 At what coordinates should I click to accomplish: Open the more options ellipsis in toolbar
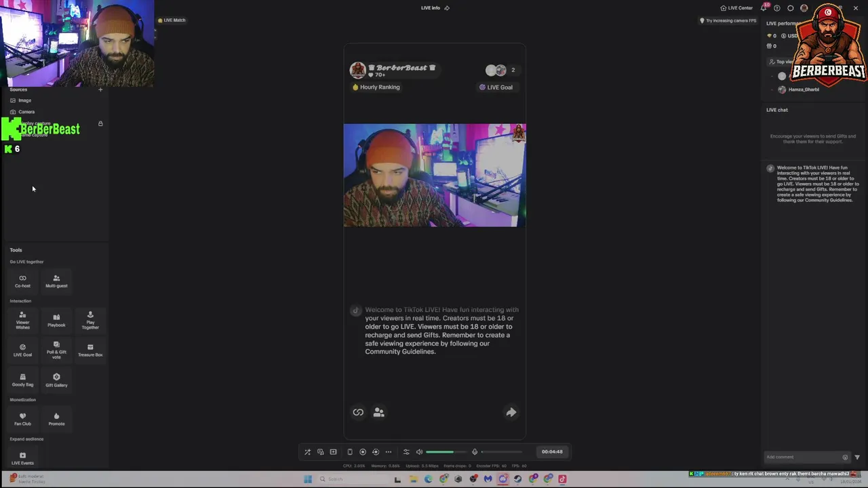pyautogui.click(x=389, y=452)
